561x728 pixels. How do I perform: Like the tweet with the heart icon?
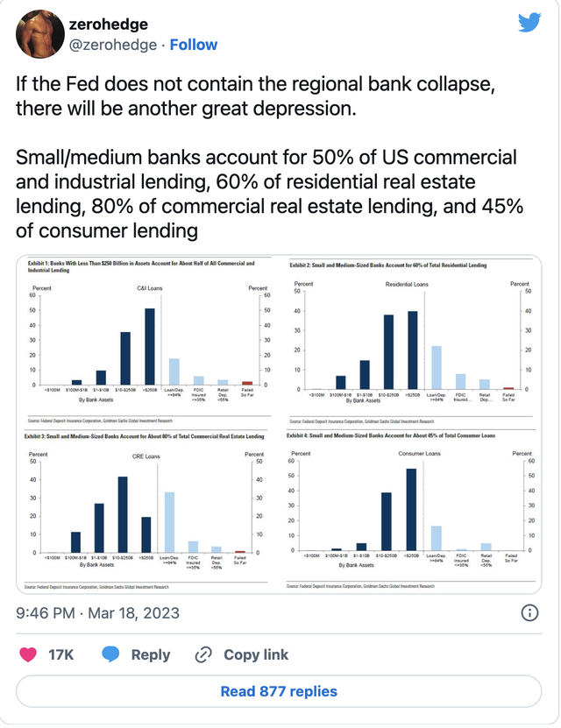[x=29, y=654]
